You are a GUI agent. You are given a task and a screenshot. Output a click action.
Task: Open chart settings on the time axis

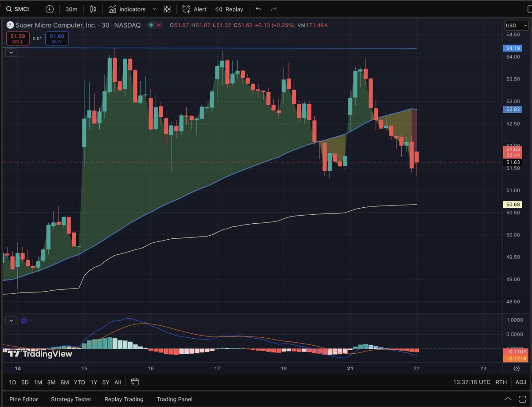(x=517, y=368)
